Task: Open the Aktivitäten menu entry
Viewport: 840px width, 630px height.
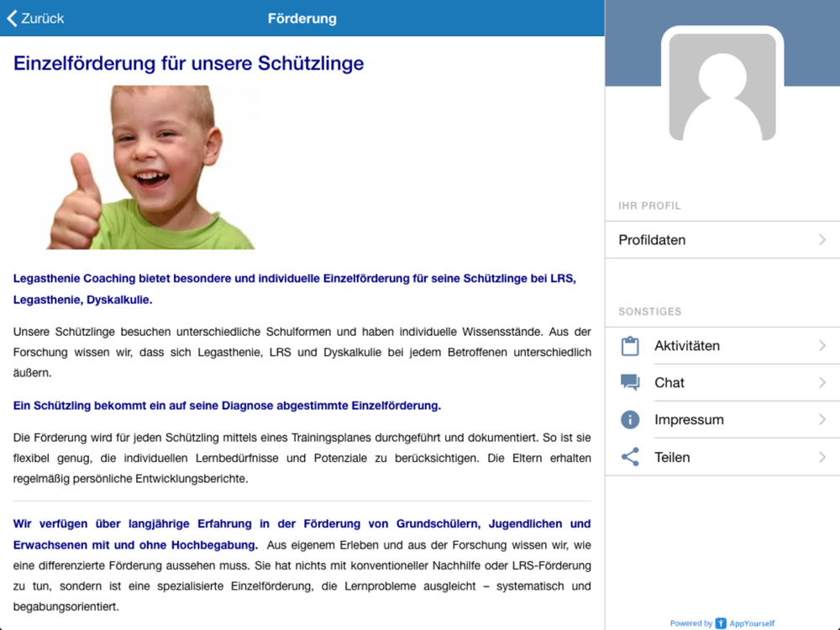Action: tap(722, 345)
